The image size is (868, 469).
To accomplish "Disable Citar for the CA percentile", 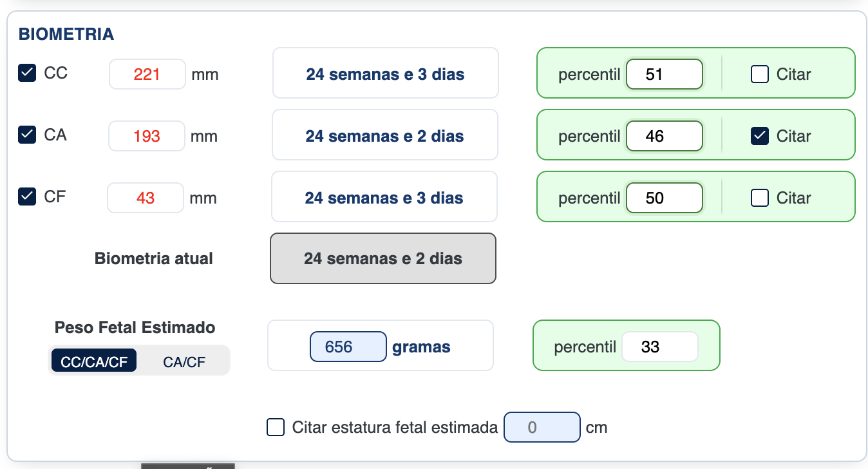I will tap(760, 136).
